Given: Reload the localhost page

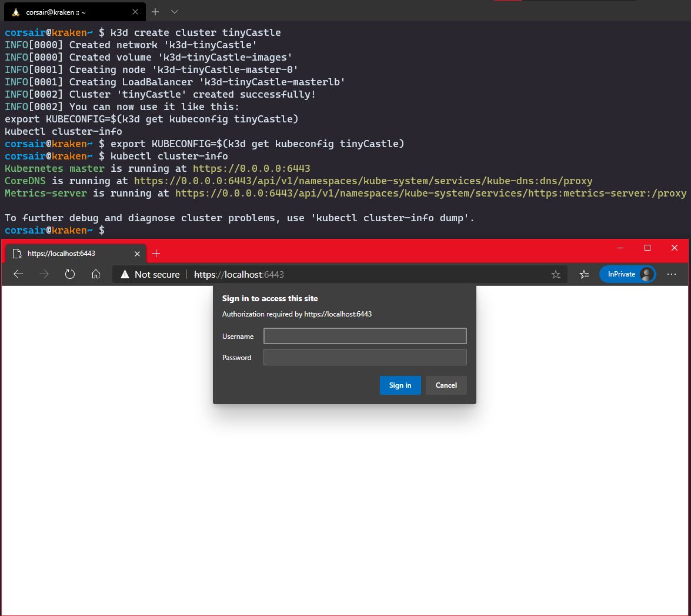Looking at the screenshot, I should pos(70,274).
